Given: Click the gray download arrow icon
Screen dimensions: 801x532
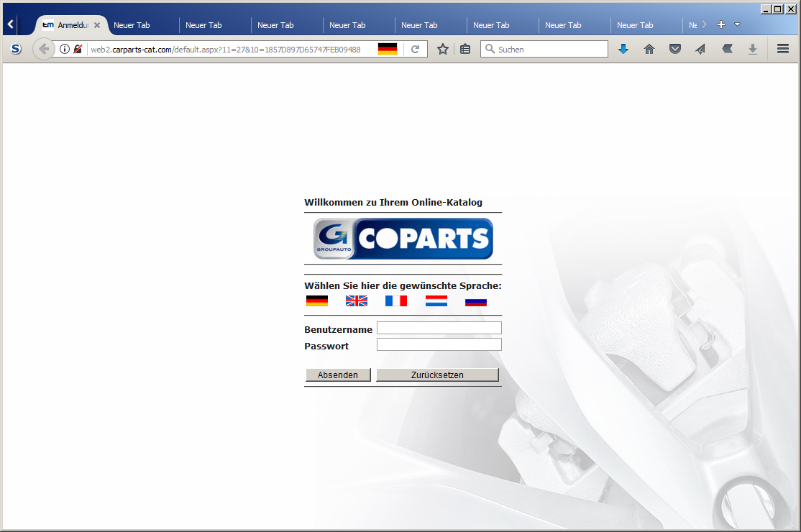Looking at the screenshot, I should (753, 49).
